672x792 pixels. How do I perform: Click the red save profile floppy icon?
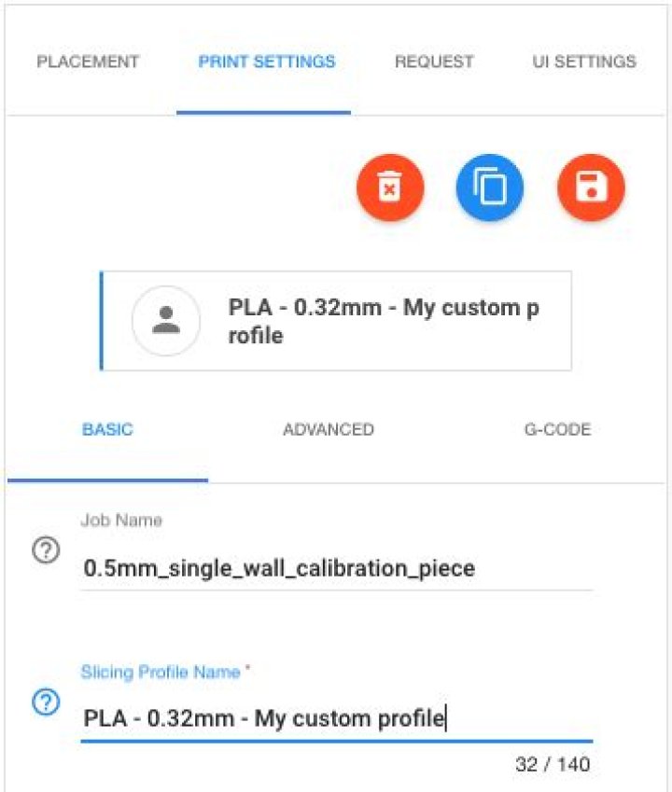pyautogui.click(x=591, y=188)
